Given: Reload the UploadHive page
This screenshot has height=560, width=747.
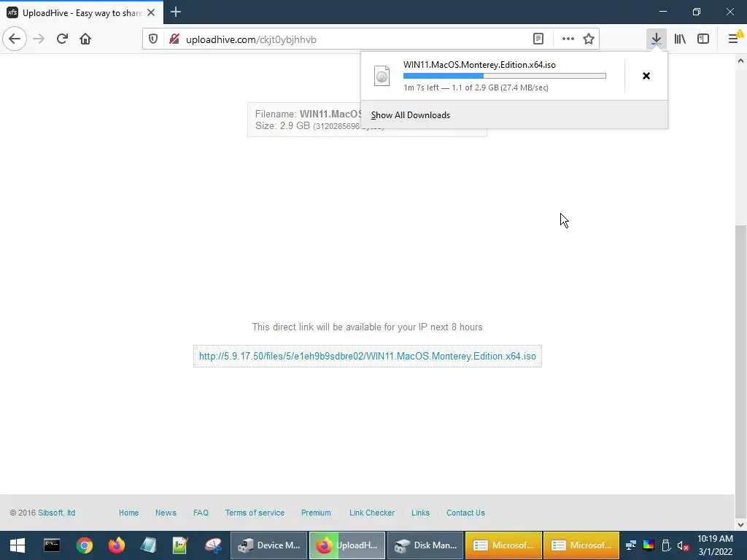Looking at the screenshot, I should point(62,39).
